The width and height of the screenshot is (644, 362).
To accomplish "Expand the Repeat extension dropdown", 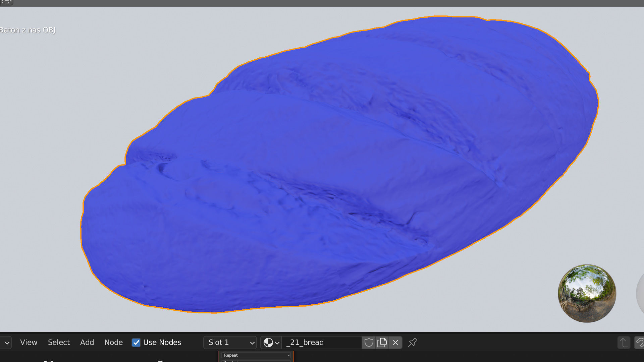I will pos(256,355).
